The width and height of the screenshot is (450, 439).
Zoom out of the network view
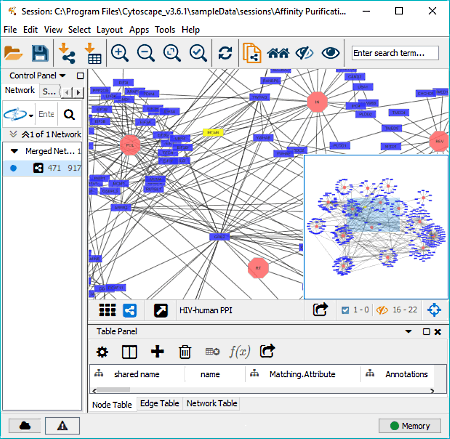coord(146,53)
